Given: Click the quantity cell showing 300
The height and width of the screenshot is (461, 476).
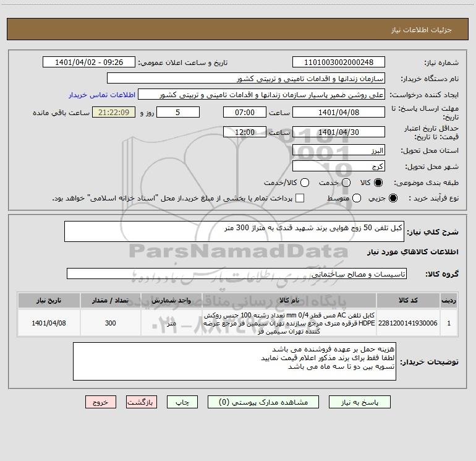Looking at the screenshot, I should coord(110,323).
